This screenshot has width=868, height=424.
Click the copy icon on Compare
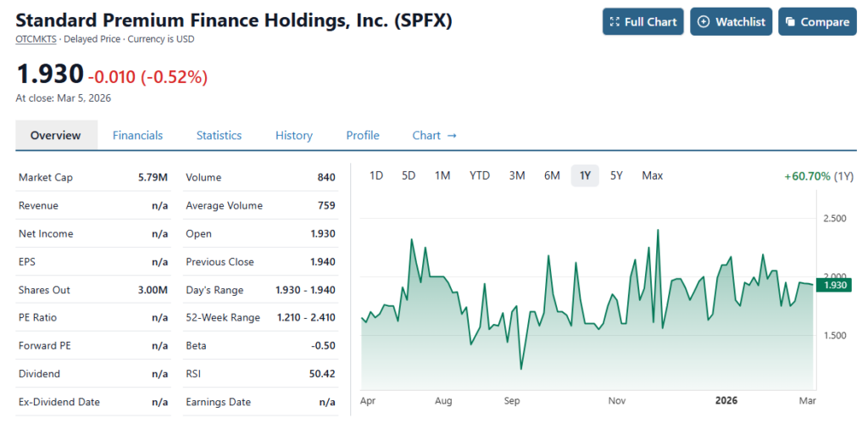click(791, 22)
